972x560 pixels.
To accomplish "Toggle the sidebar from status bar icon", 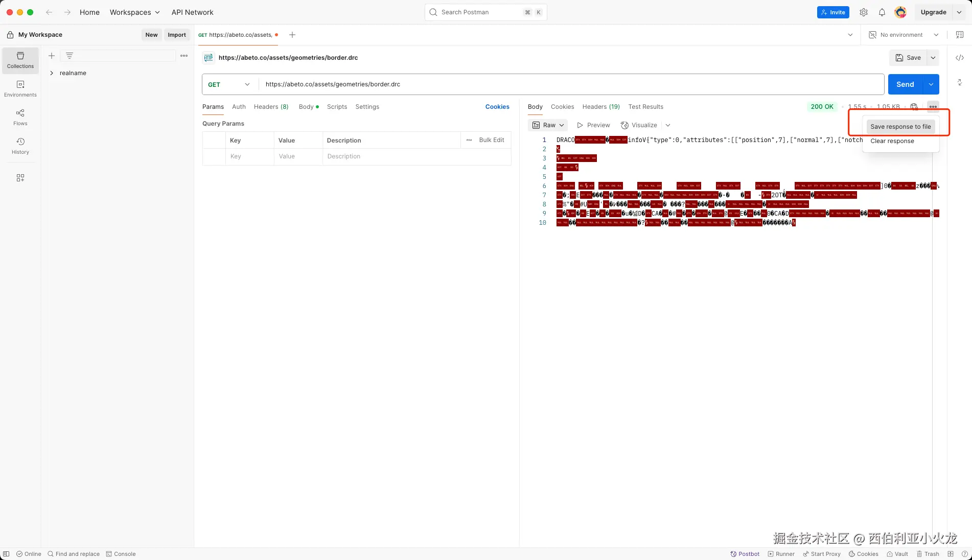I will pos(6,554).
